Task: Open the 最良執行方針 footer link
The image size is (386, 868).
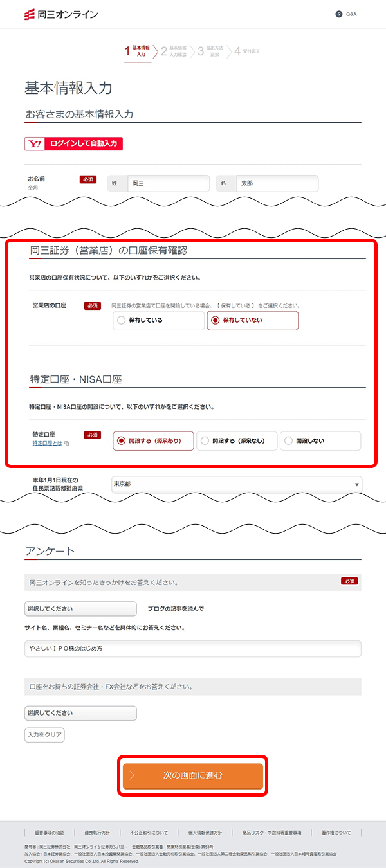Action: 97,833
